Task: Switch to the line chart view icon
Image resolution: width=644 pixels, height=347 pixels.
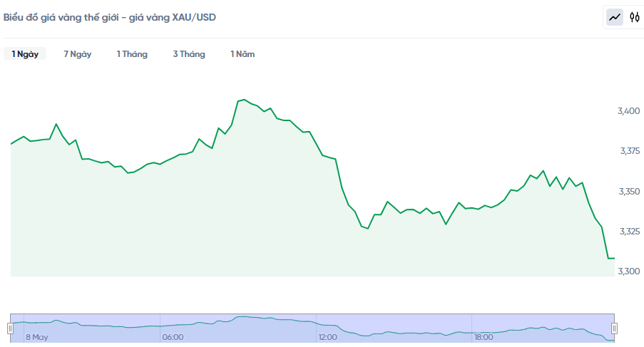Action: coord(615,17)
